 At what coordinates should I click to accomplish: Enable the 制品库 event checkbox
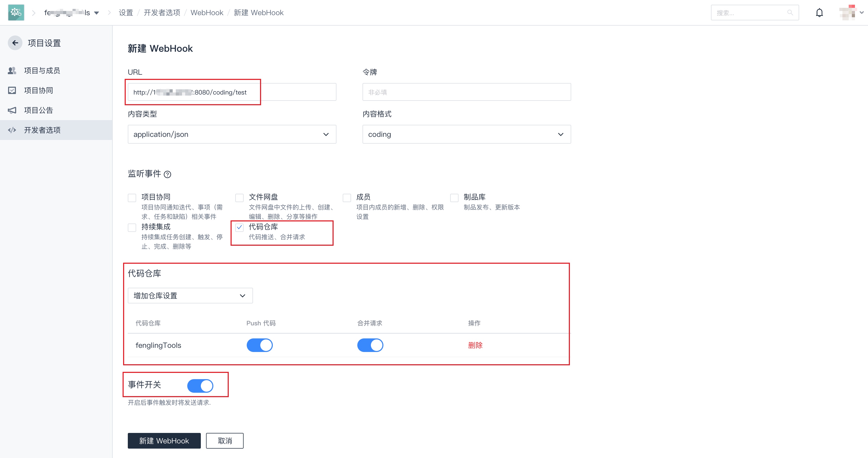[454, 198]
